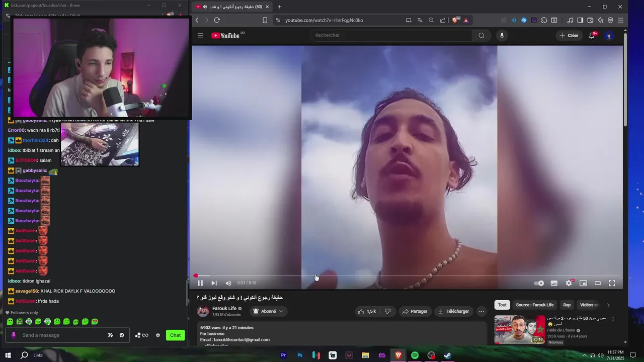Open YouTube account avatar menu
The width and height of the screenshot is (644, 362).
(609, 36)
